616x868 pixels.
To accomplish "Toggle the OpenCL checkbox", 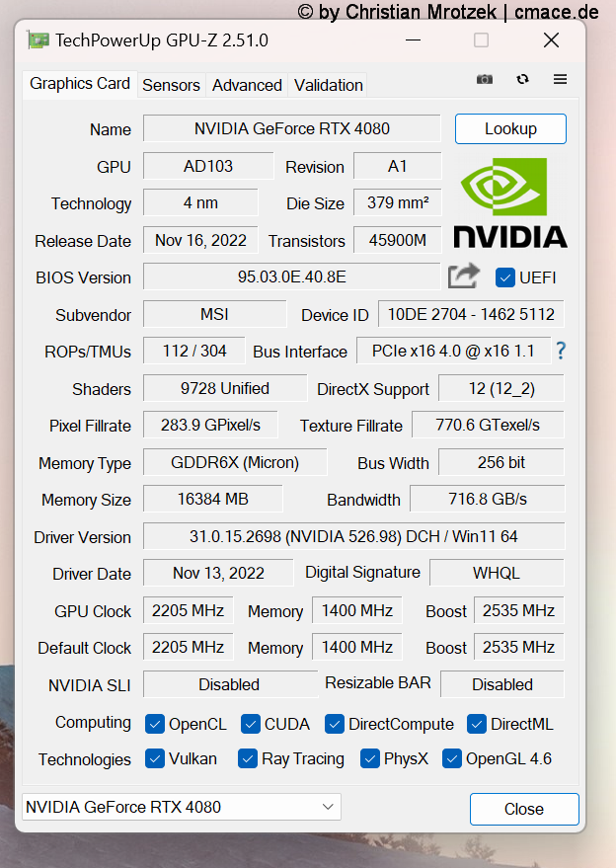I will coord(154,724).
